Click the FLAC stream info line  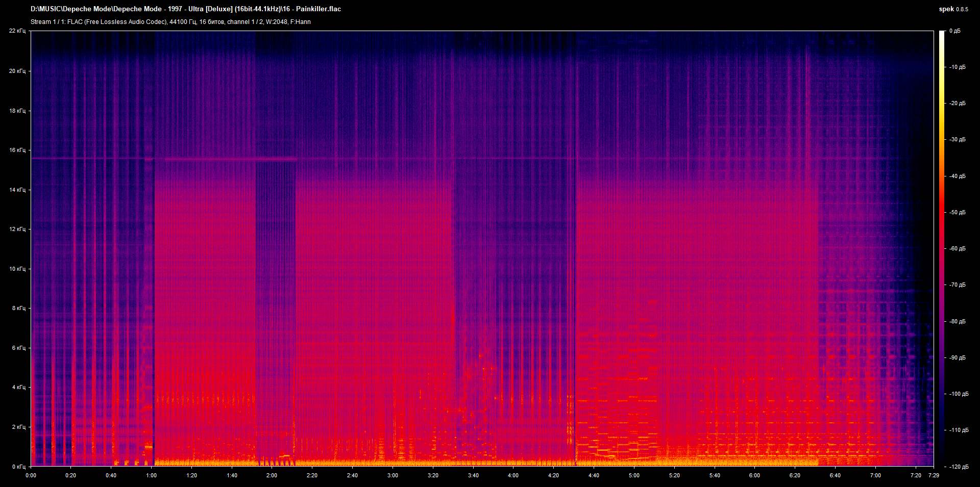tap(170, 22)
